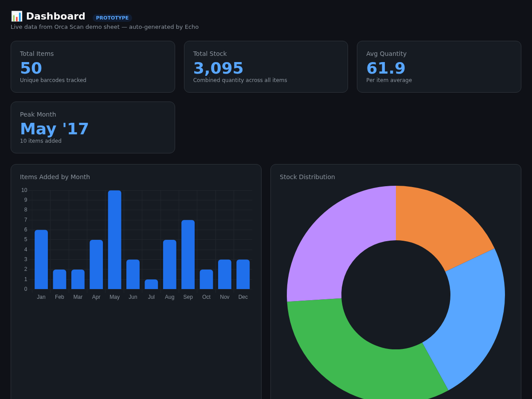
Task: Click the January bar in chart
Action: [41, 259]
